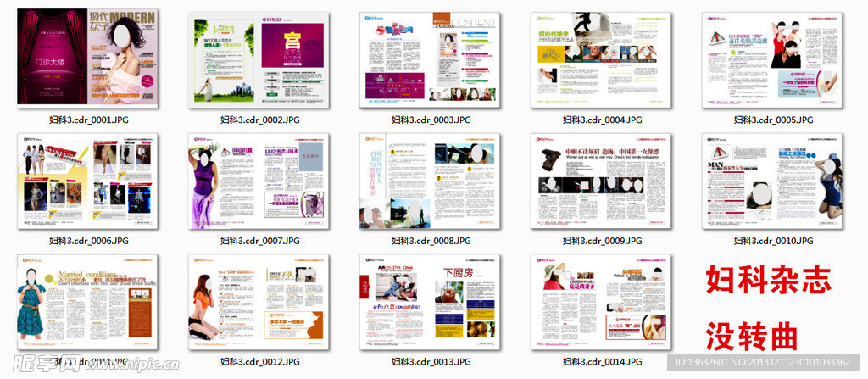
Task: Open the thumbnail above the partly covered 0011 label
Action: click(x=87, y=302)
